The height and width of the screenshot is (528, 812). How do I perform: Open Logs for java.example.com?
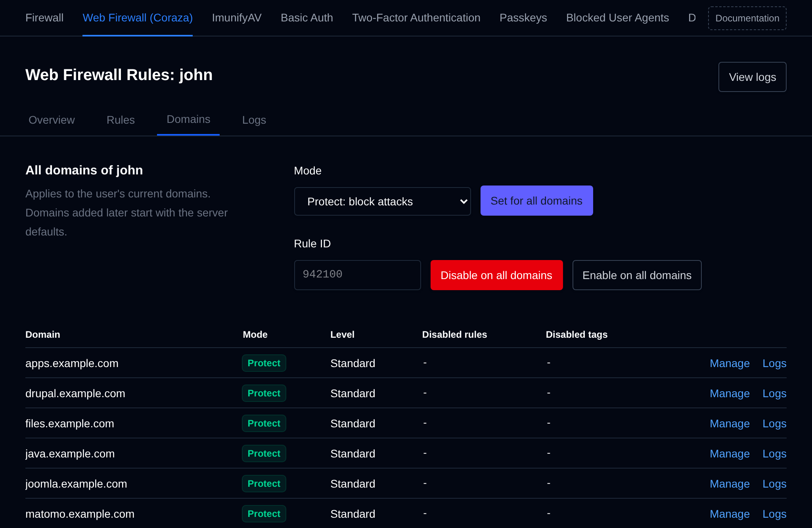click(775, 453)
